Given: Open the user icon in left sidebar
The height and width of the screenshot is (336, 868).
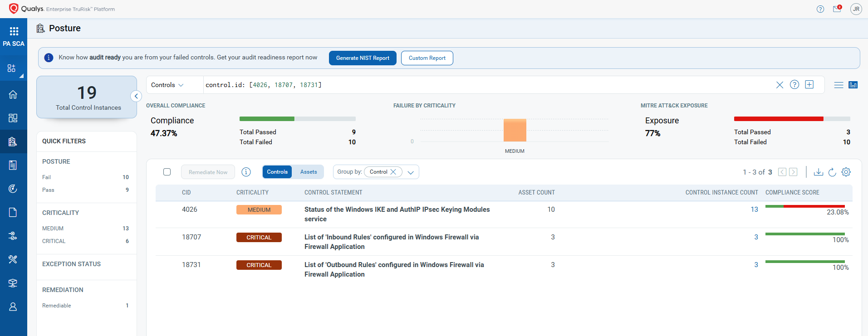Looking at the screenshot, I should 13,307.
